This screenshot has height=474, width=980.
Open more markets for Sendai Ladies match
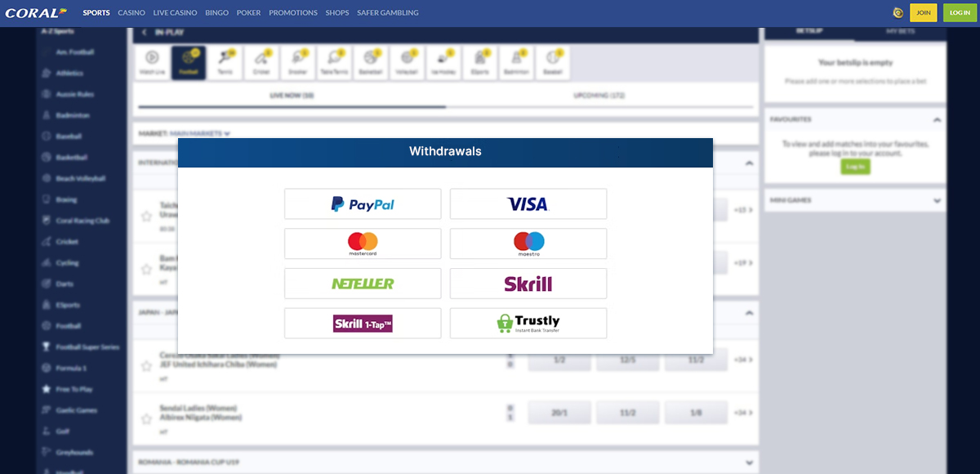pyautogui.click(x=743, y=413)
